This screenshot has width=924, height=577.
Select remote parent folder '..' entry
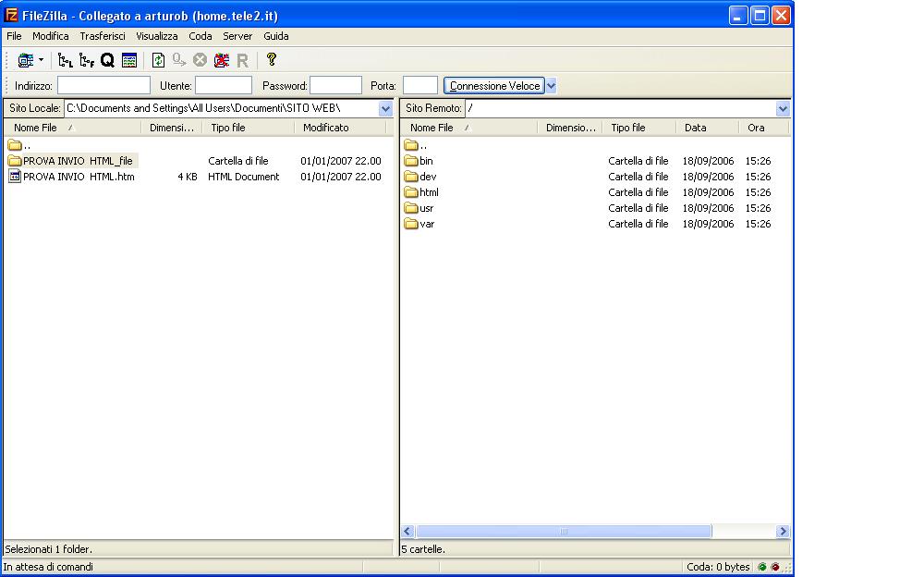tap(416, 145)
